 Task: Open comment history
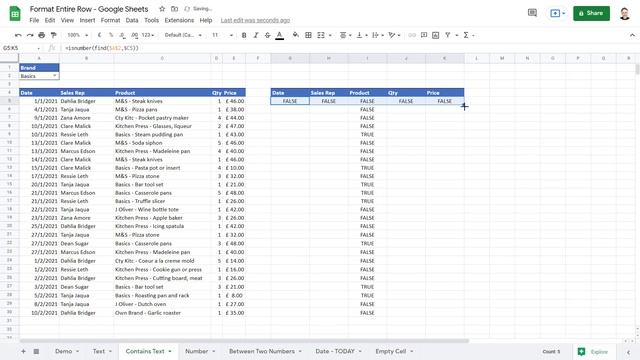(x=532, y=13)
